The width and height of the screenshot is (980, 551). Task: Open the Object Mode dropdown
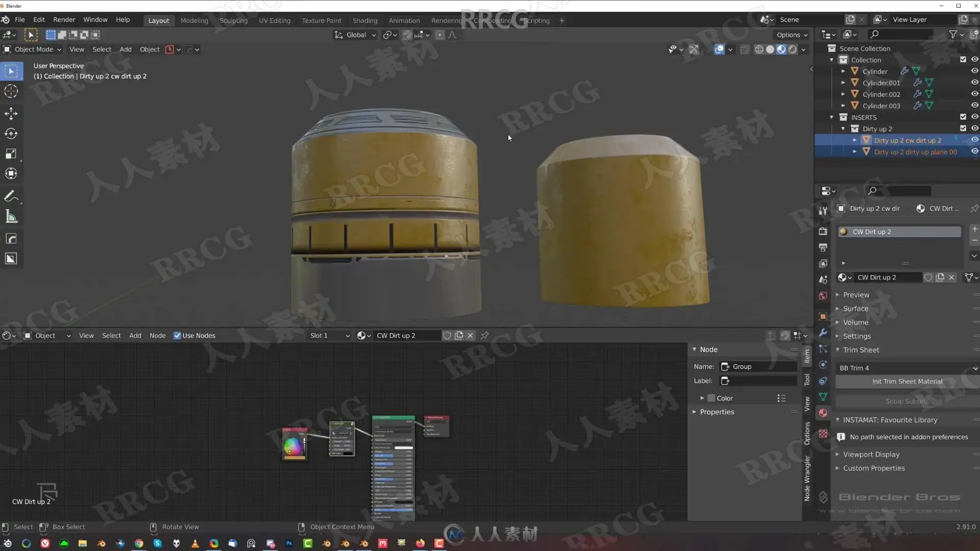click(x=34, y=49)
